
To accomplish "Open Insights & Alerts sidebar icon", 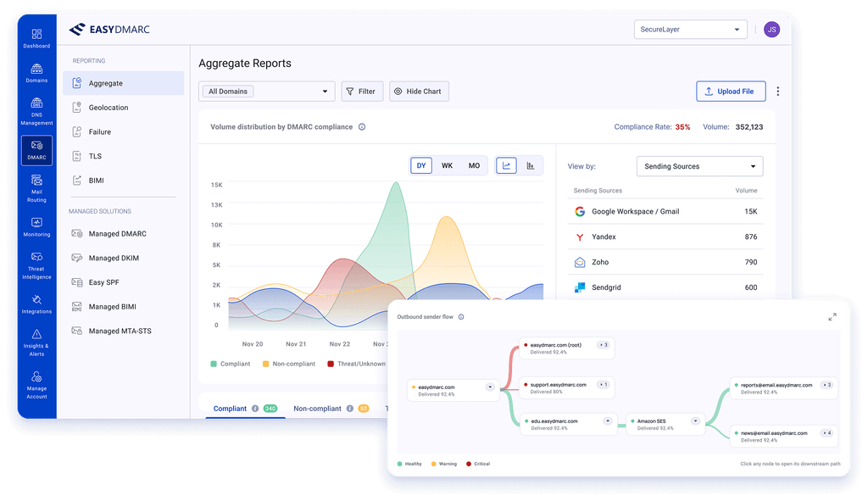I will pos(36,342).
